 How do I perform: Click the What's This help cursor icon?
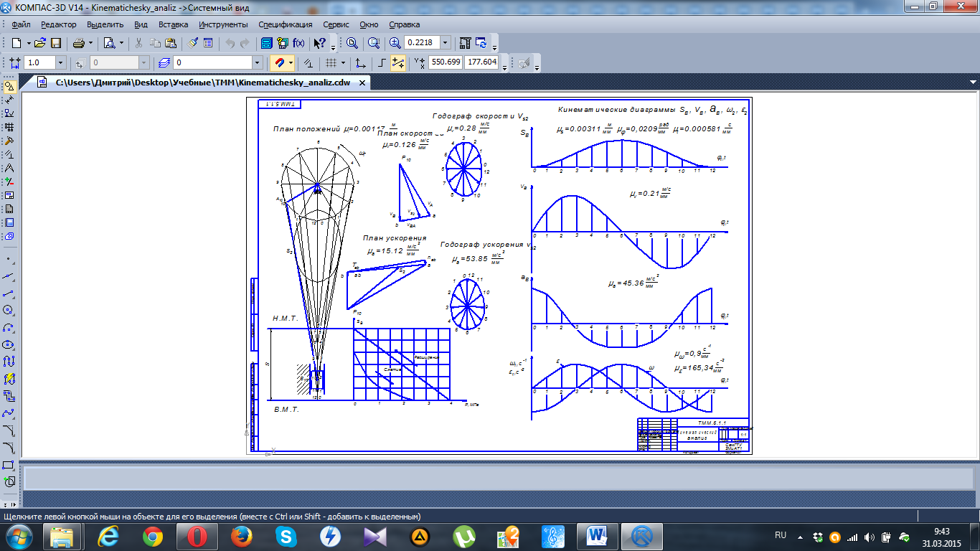click(x=319, y=43)
